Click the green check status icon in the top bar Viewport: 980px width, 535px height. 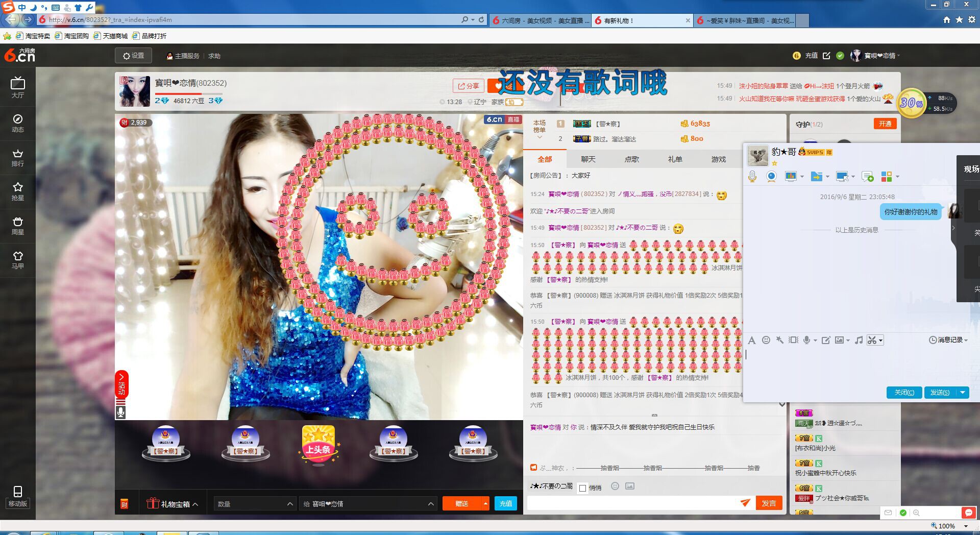click(x=840, y=56)
